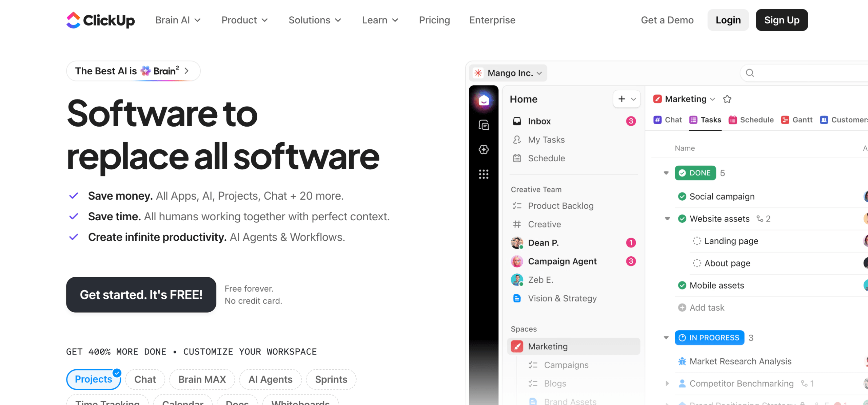Click the Name column header
The height and width of the screenshot is (405, 868).
click(x=685, y=148)
